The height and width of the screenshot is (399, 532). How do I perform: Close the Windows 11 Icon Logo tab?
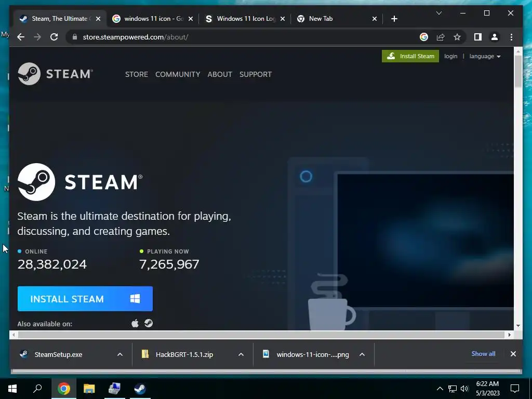click(283, 19)
